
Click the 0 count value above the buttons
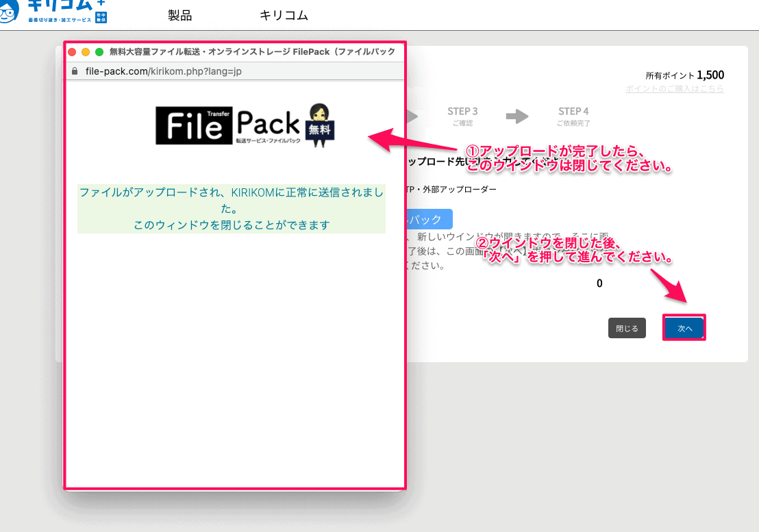coord(599,283)
